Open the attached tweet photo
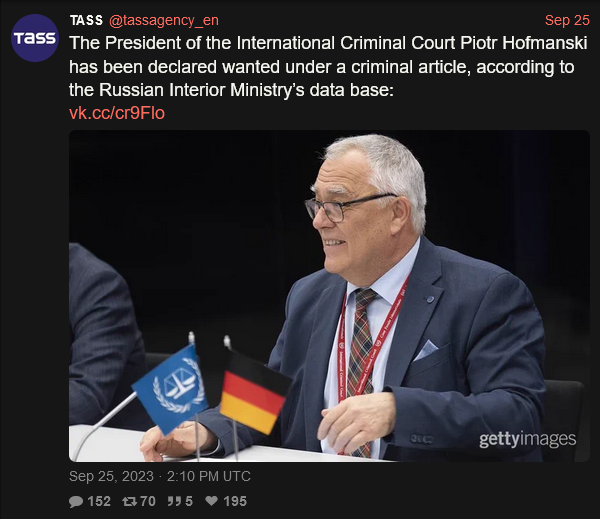Screen dimensions: 600x519 tap(329, 296)
